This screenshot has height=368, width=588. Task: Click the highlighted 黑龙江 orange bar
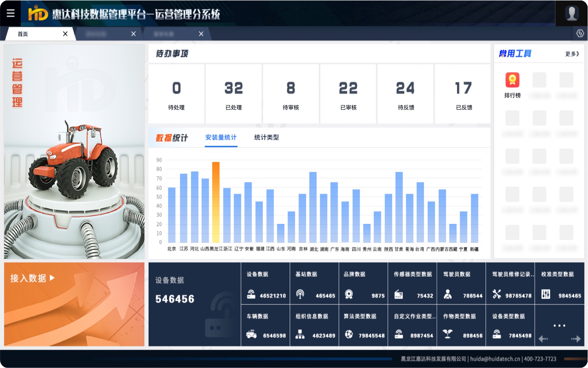tap(216, 202)
